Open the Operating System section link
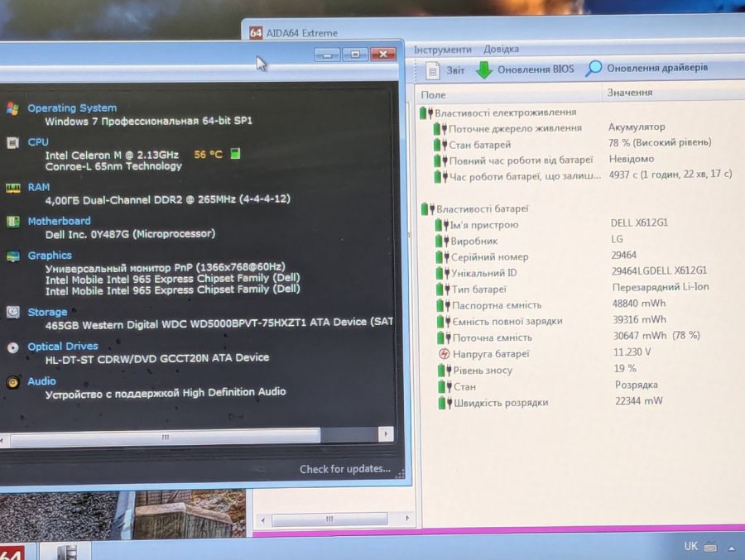The height and width of the screenshot is (560, 745). tap(72, 108)
